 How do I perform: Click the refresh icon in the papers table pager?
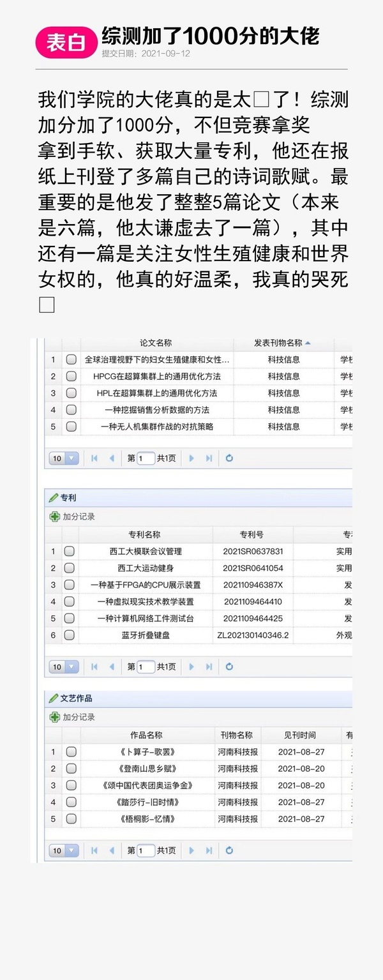pos(229,458)
